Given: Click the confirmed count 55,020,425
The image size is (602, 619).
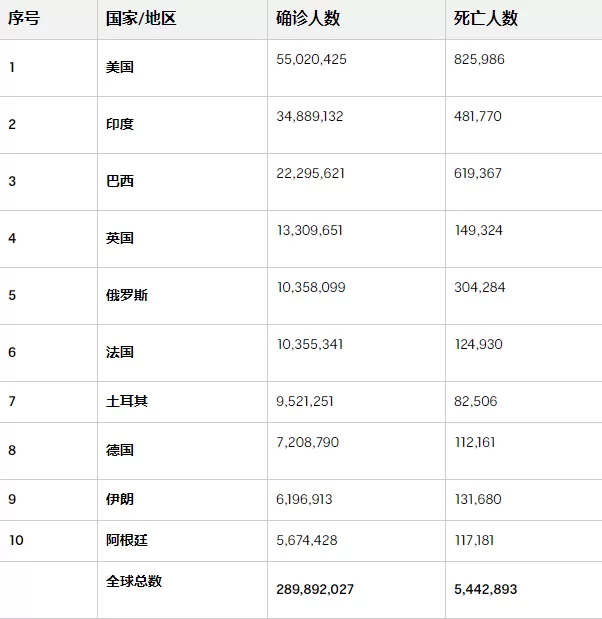Looking at the screenshot, I should (x=311, y=59).
